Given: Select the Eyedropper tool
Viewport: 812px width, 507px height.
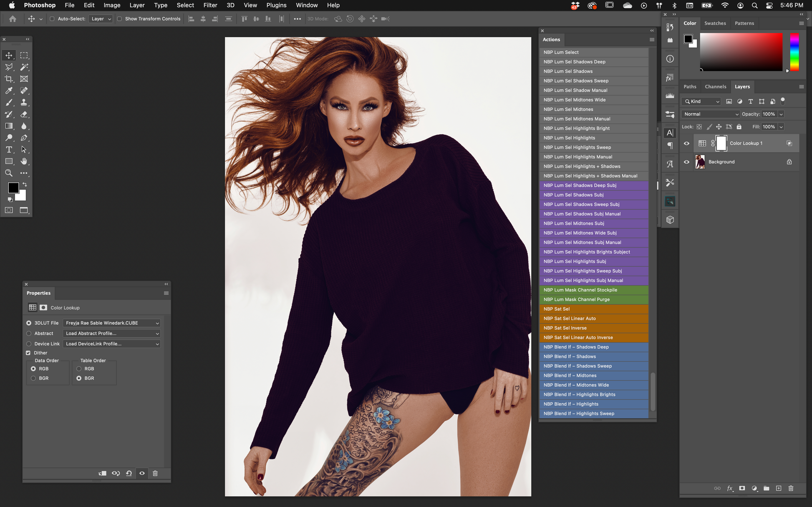Looking at the screenshot, I should 9,90.
